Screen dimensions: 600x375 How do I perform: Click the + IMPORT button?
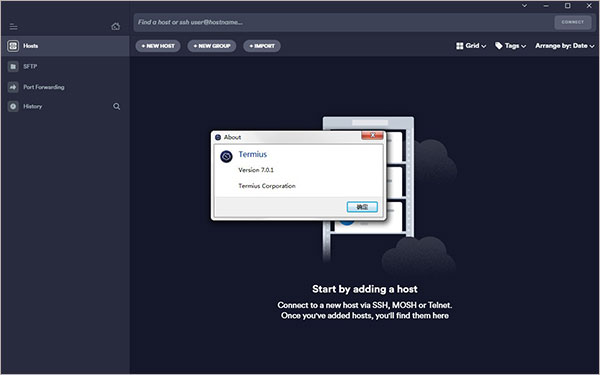[262, 46]
